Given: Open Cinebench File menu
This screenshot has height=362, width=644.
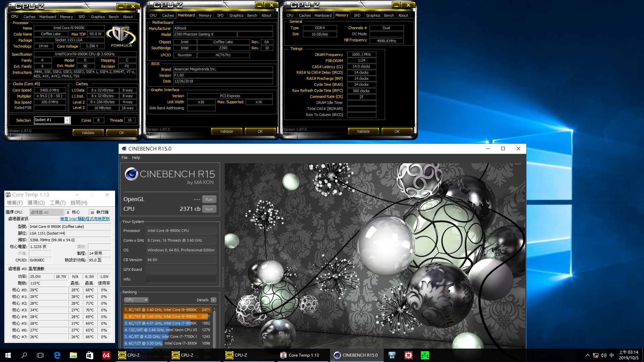Looking at the screenshot, I should click(124, 158).
